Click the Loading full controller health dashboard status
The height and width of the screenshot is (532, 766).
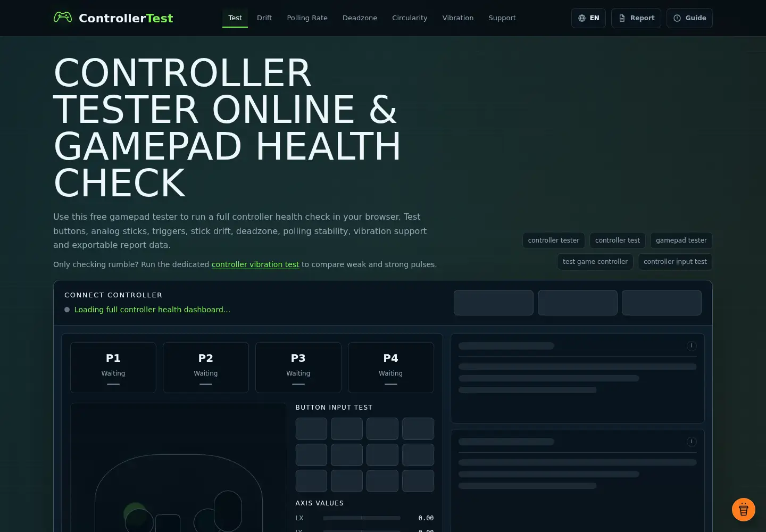(x=152, y=310)
